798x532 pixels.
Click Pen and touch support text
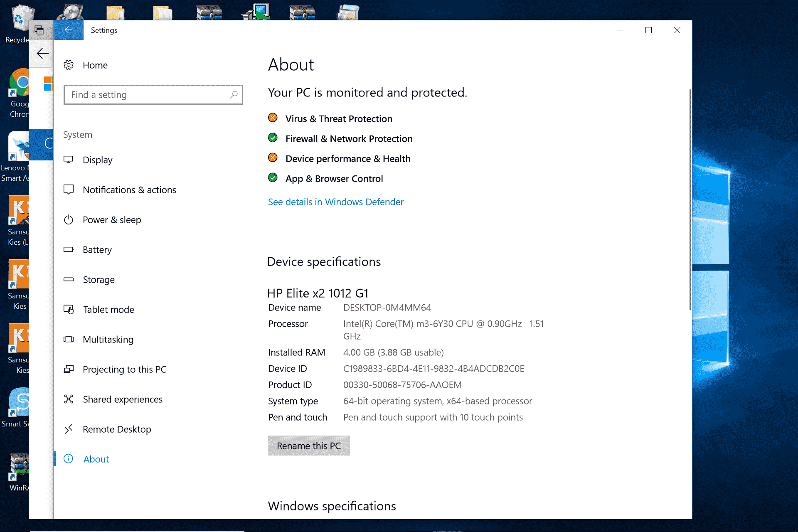433,417
